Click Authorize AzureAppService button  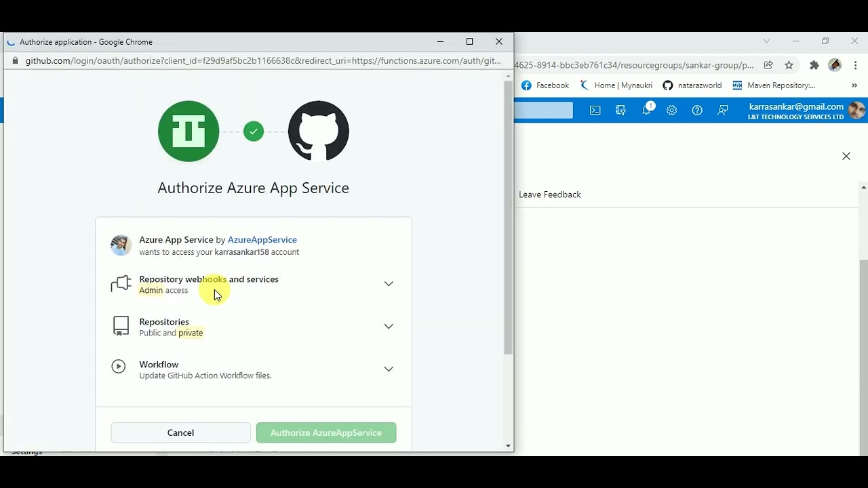[x=326, y=432]
